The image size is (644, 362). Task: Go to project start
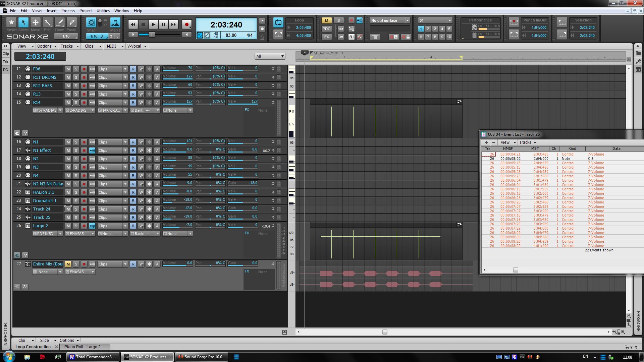[133, 35]
